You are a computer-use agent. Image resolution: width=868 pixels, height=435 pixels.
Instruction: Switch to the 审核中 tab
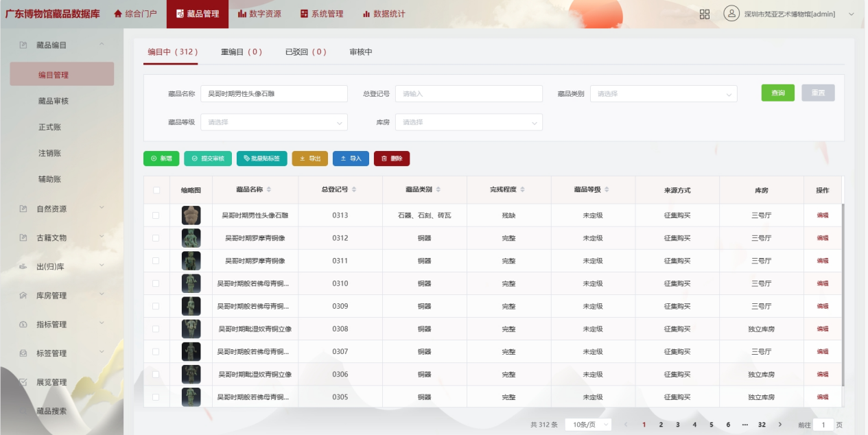(361, 52)
